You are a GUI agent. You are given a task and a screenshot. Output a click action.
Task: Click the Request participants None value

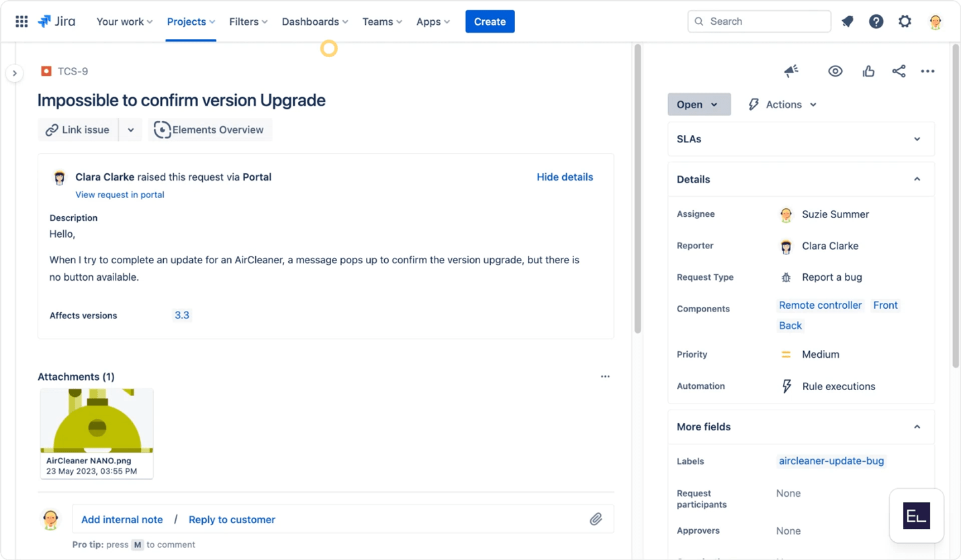pos(788,494)
